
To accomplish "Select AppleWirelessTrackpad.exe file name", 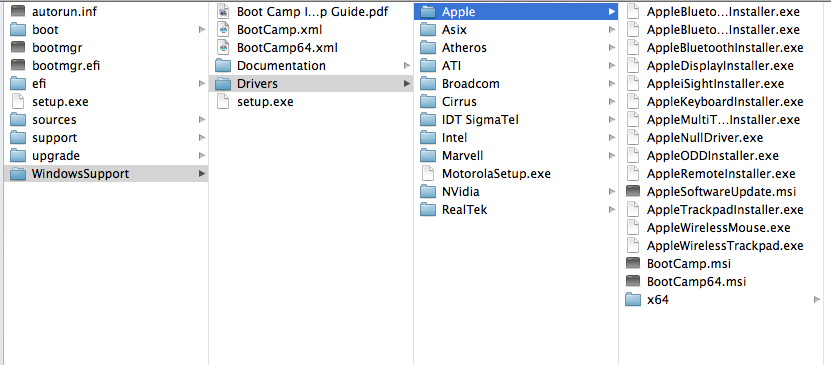I will pos(725,245).
